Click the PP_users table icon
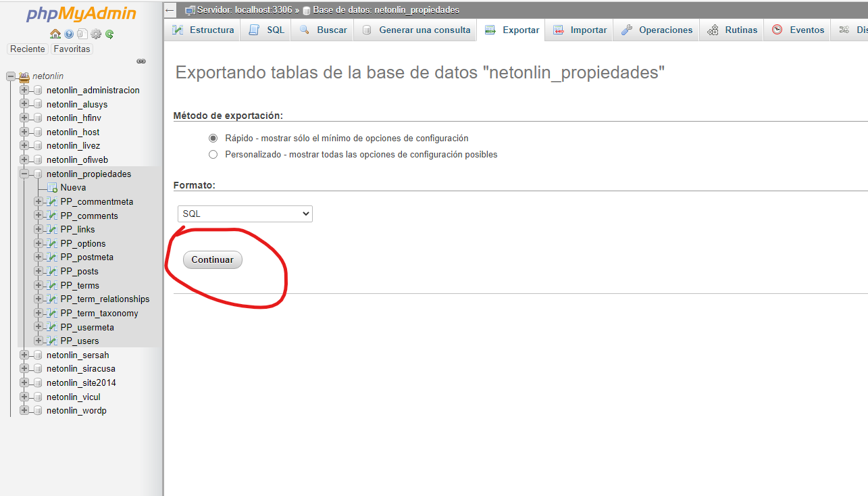The width and height of the screenshot is (868, 496). 52,341
